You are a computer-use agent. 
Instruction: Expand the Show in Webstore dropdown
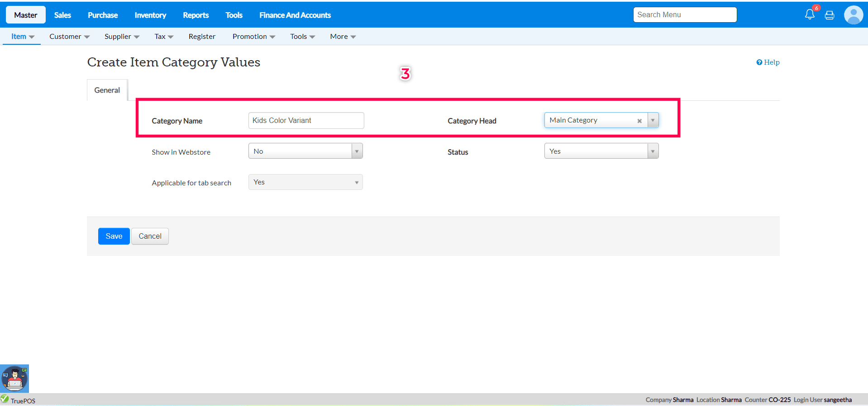[357, 151]
